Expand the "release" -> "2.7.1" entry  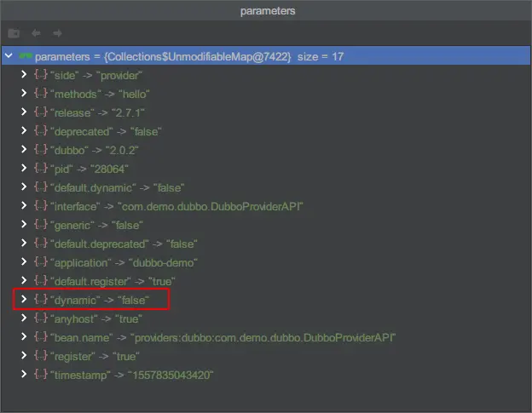pos(24,112)
